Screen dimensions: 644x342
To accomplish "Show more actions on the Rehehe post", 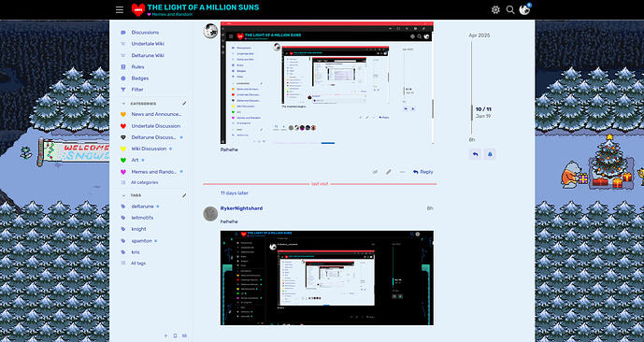I will (402, 172).
